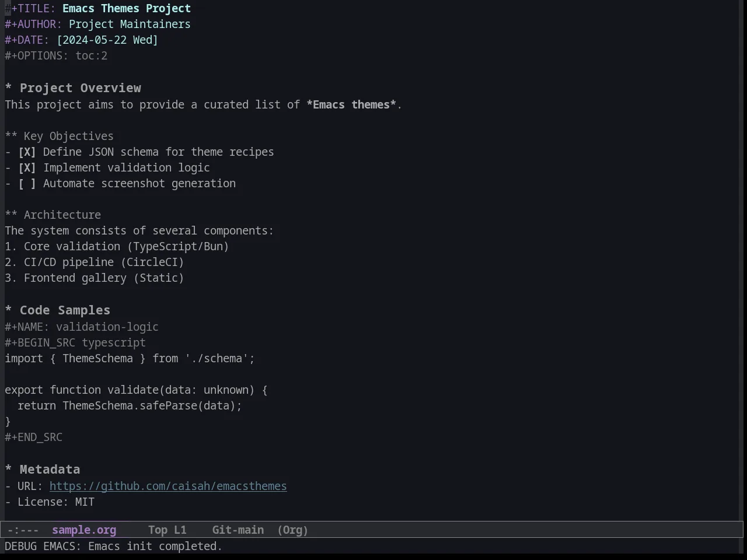Place cursor on #+BEGIN_SRC typescript line
747x560 pixels.
(x=75, y=343)
